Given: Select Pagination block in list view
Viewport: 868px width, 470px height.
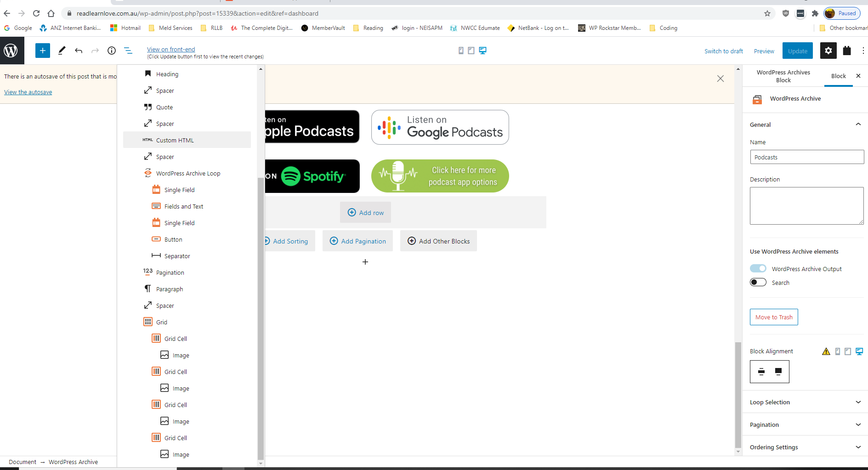Looking at the screenshot, I should coord(187,272).
